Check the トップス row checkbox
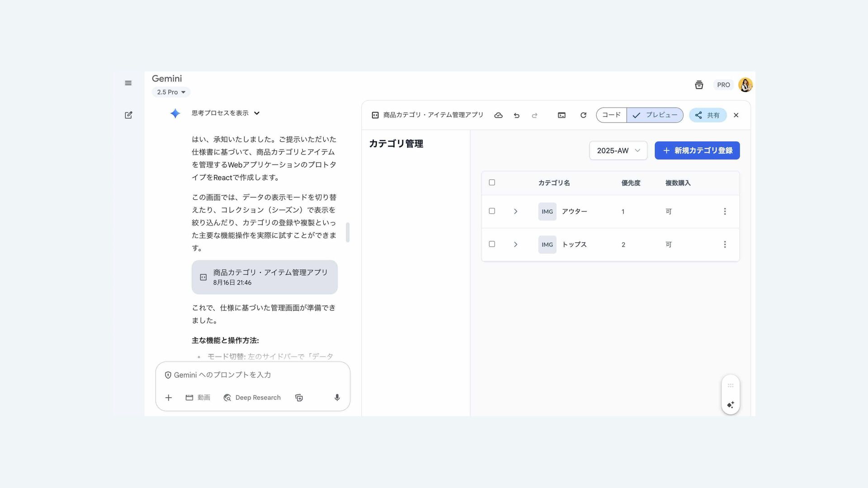The width and height of the screenshot is (868, 488). point(492,244)
